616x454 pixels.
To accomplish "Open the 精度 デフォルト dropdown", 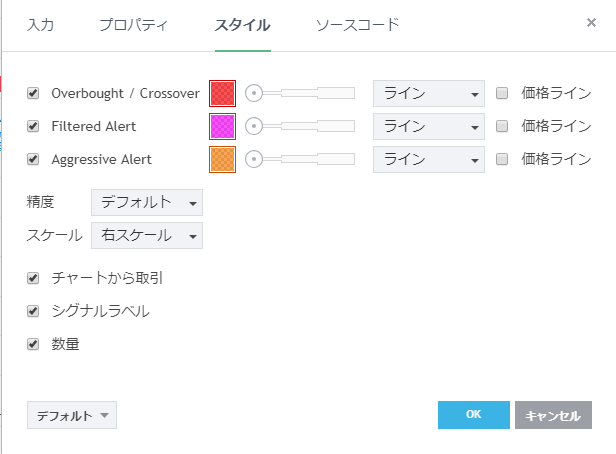I will 146,202.
